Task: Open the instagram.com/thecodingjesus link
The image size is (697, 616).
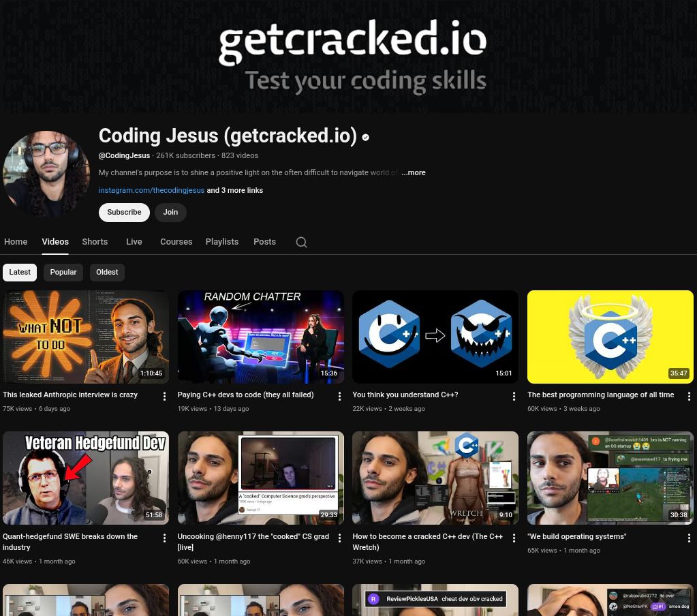Action: pos(151,190)
